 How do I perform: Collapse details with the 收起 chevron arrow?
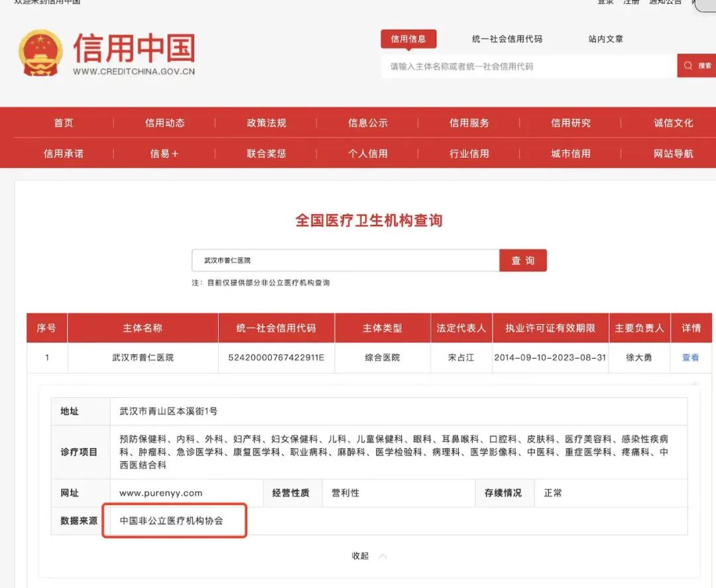[383, 556]
